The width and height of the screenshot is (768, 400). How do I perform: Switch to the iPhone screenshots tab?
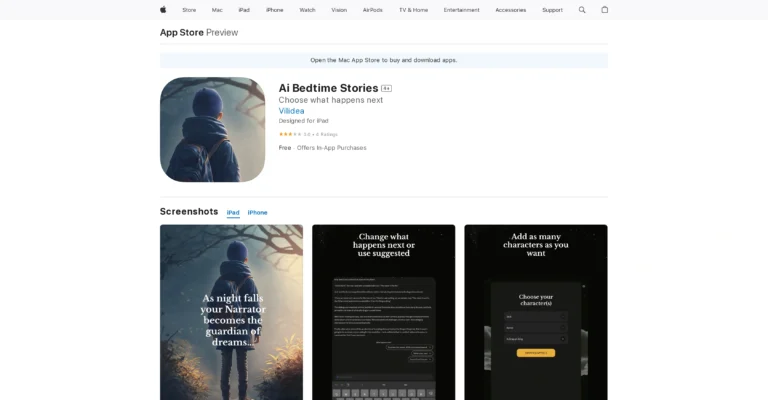pos(258,212)
